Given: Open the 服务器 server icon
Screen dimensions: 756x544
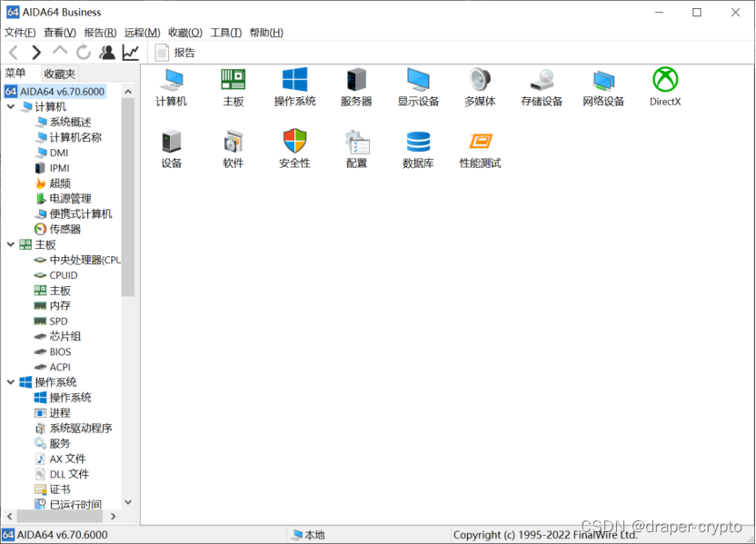Looking at the screenshot, I should tap(356, 88).
